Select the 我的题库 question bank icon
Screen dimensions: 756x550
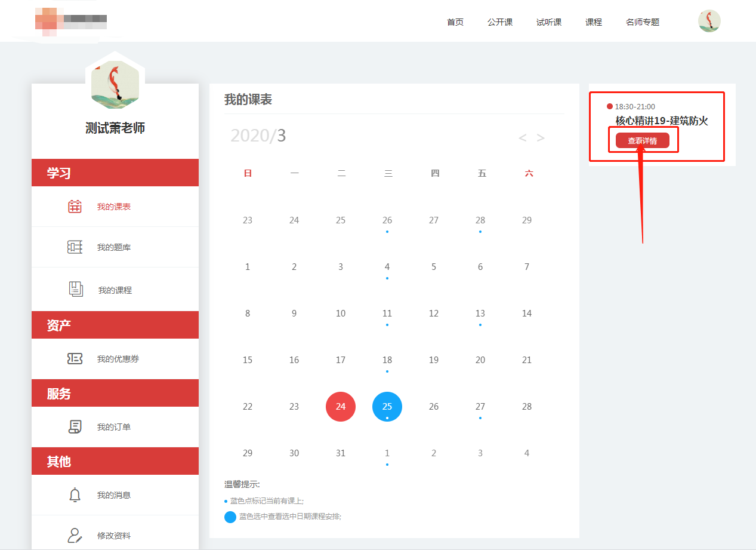tap(75, 247)
